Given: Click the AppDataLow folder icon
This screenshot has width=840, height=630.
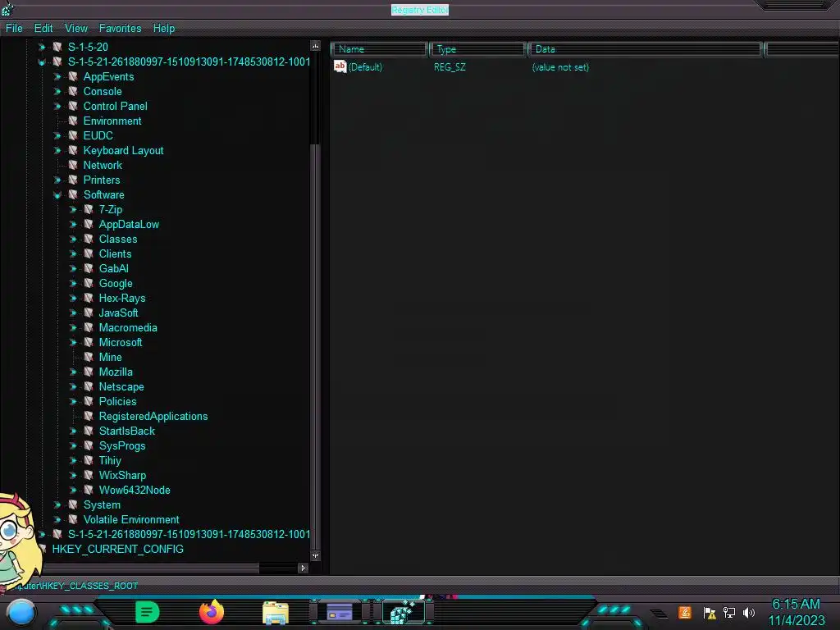Looking at the screenshot, I should point(89,224).
